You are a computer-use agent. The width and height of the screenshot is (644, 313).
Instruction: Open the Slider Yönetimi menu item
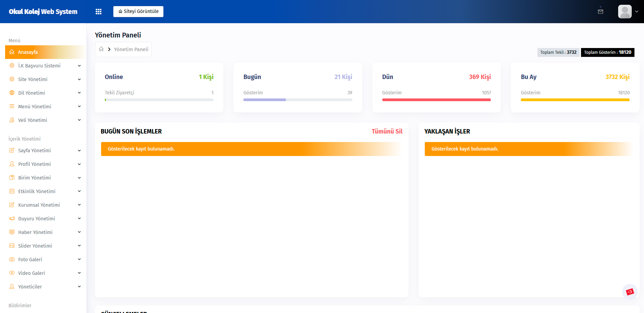pos(35,246)
